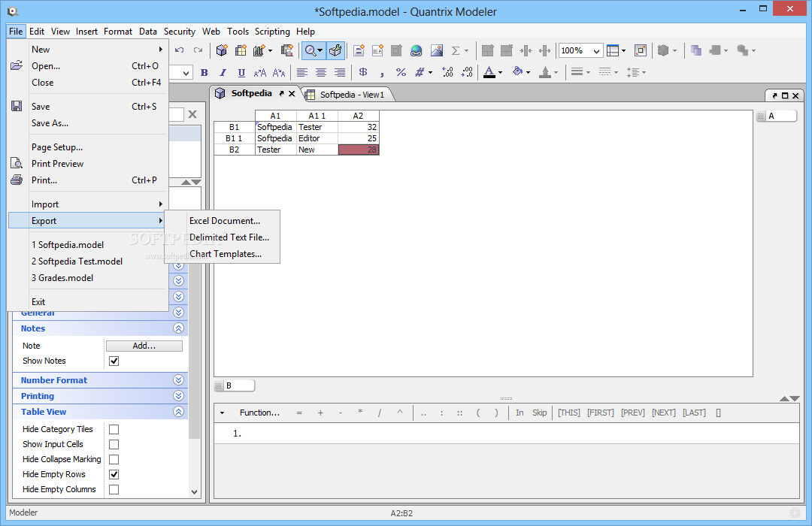Enable Show Input Cells checkbox
Screen dimensions: 812x526
coord(114,444)
